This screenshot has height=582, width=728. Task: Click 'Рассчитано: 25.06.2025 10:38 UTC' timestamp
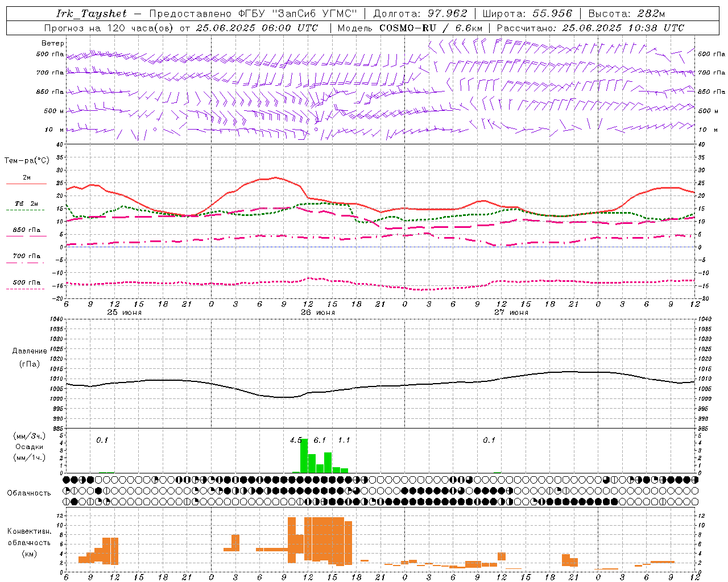coord(590,28)
